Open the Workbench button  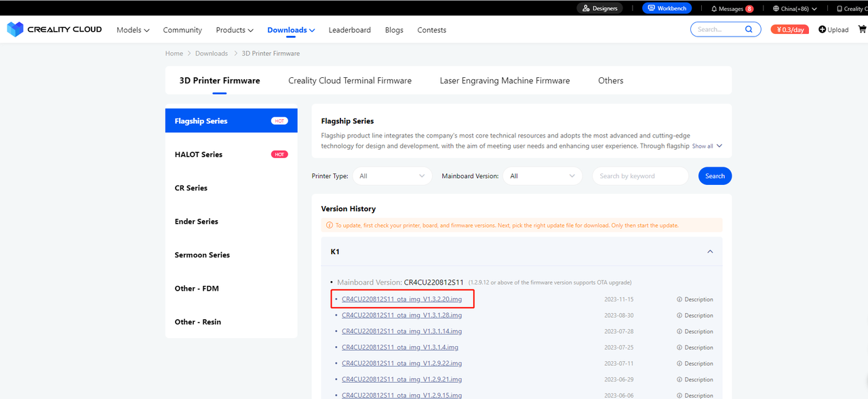coord(667,8)
